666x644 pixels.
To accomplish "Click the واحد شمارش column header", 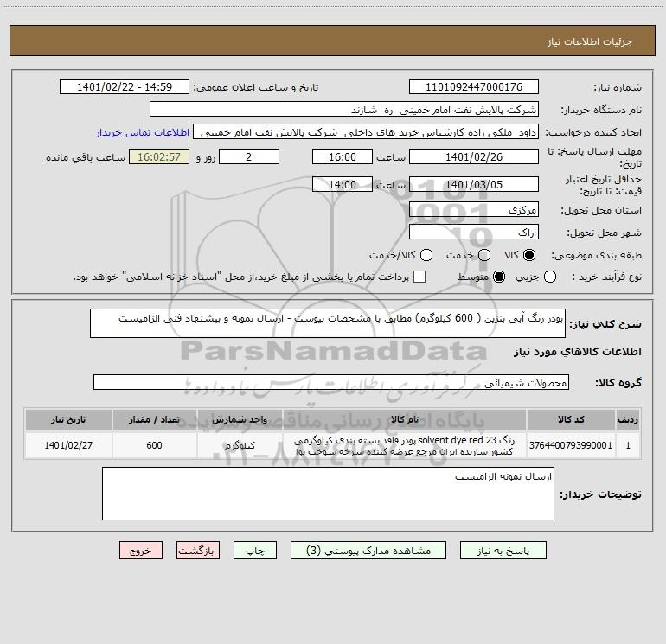I will click(240, 420).
